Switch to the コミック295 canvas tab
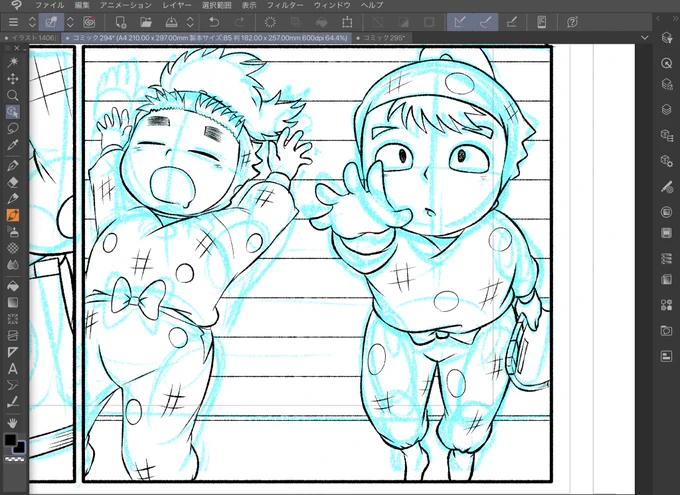This screenshot has width=680, height=495. click(x=381, y=38)
